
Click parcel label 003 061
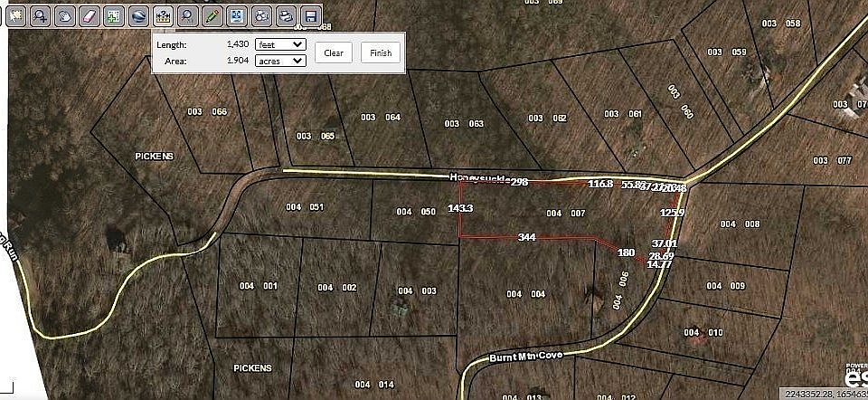pyautogui.click(x=623, y=113)
